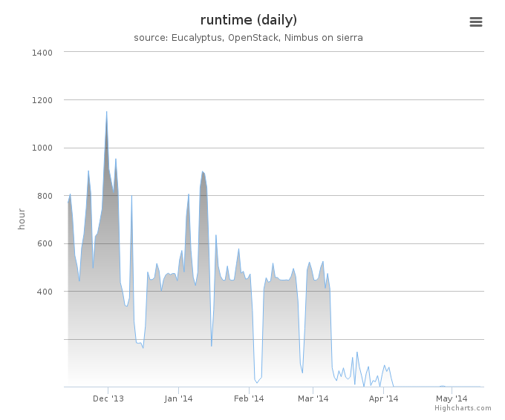Open the chart context menu hamburger icon
The height and width of the screenshot is (420, 505).
(476, 22)
